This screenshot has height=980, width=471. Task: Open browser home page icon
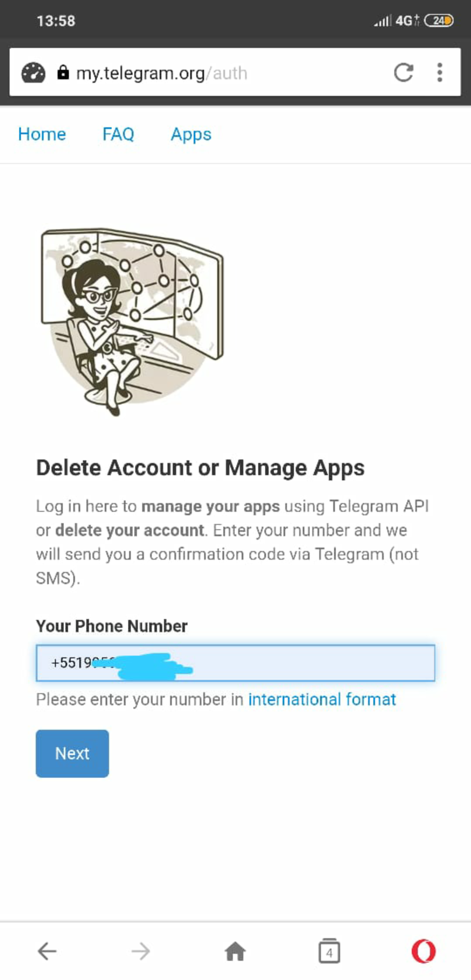(235, 951)
